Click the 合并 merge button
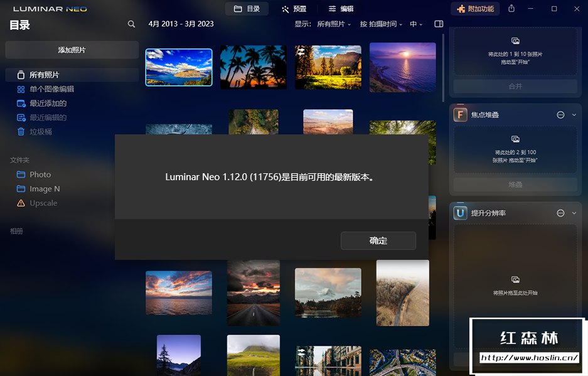This screenshot has width=588, height=376. point(515,86)
